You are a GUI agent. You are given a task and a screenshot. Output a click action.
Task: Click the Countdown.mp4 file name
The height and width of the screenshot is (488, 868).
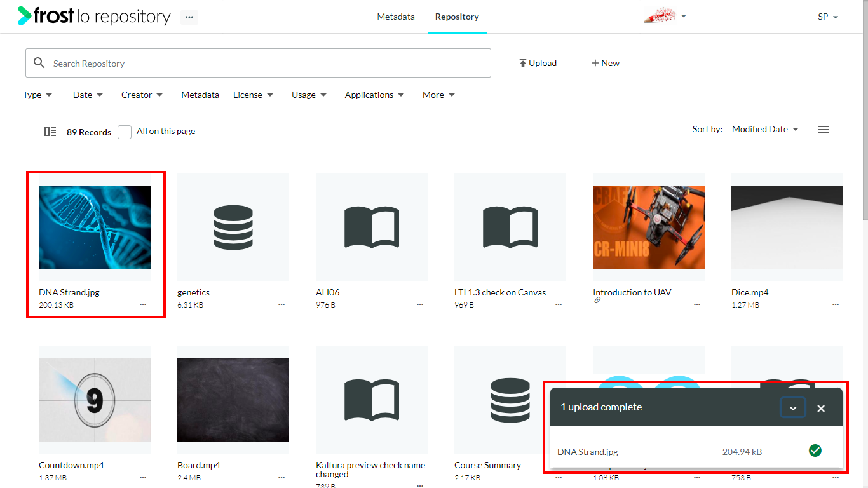(x=71, y=465)
